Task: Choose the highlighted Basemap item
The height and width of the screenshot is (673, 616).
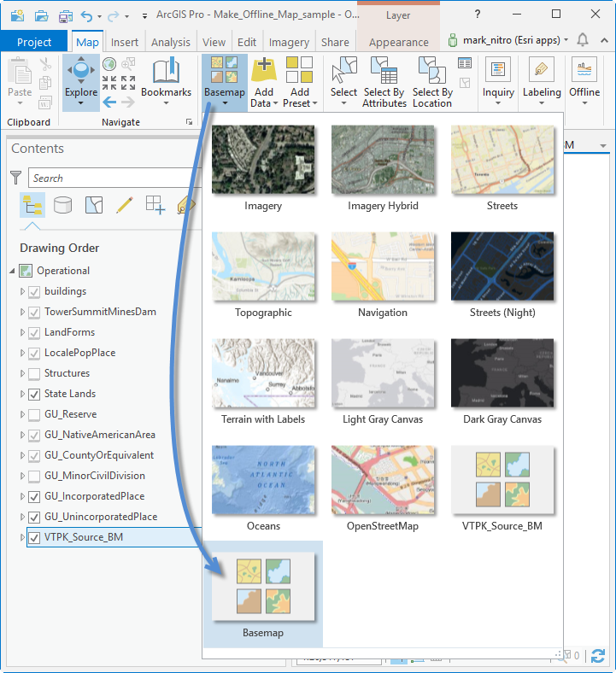Action: [x=263, y=594]
